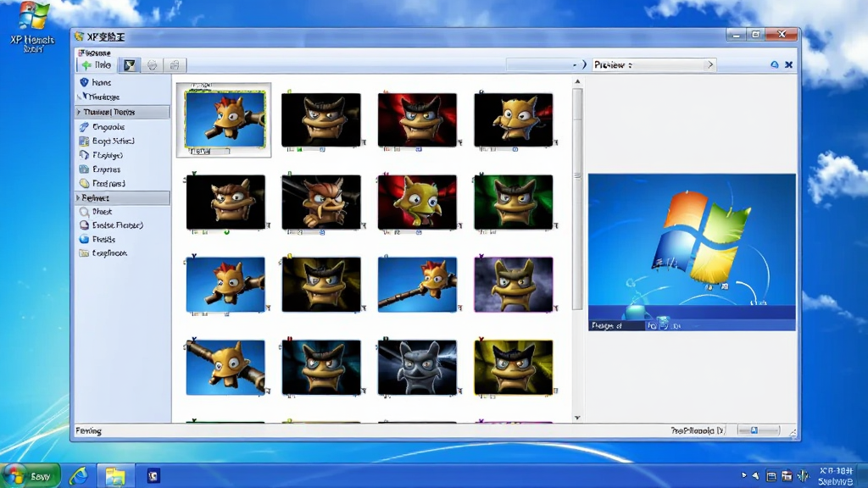Show hidden tray icons with the tray arrow
The width and height of the screenshot is (868, 488).
pos(743,475)
